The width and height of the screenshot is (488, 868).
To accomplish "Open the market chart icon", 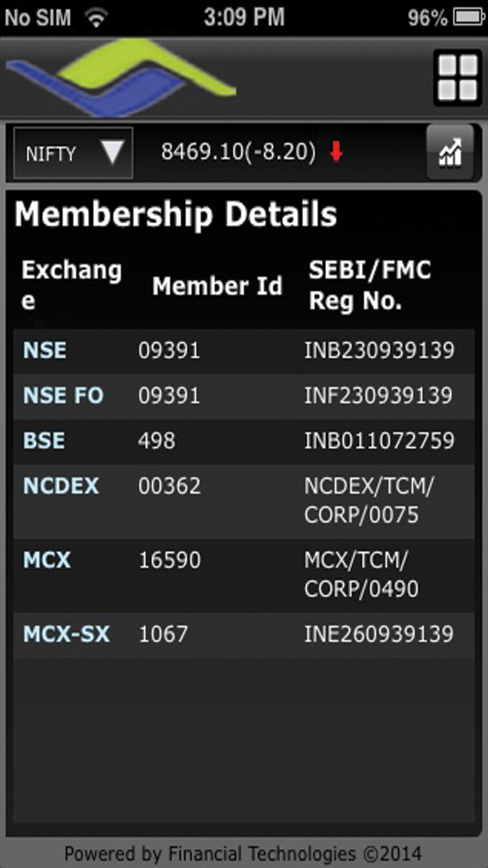I will coord(449,153).
